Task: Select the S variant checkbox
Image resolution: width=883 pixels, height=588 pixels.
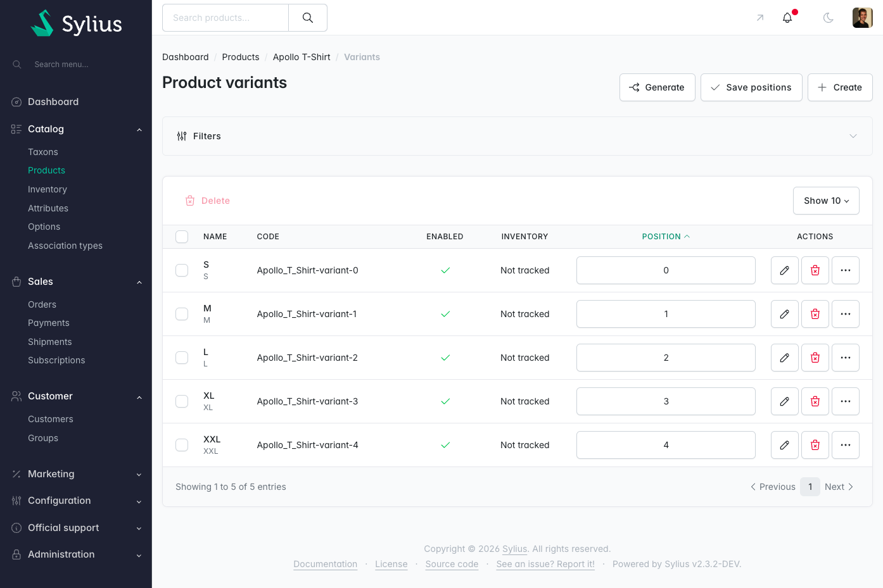Action: [182, 270]
